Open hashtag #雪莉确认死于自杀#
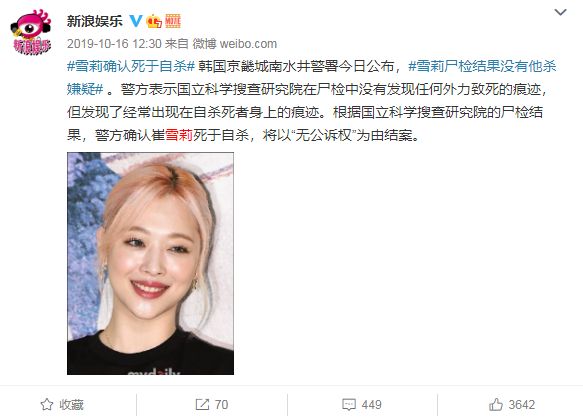 131,67
